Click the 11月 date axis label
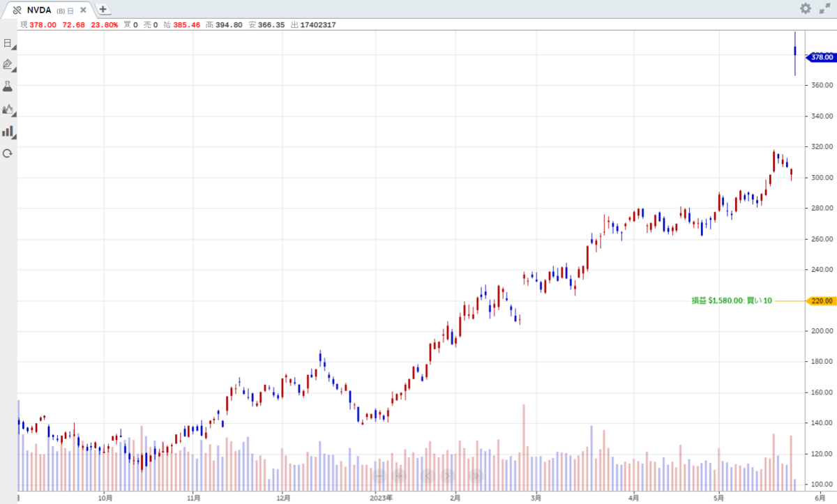The image size is (837, 504). 195,498
